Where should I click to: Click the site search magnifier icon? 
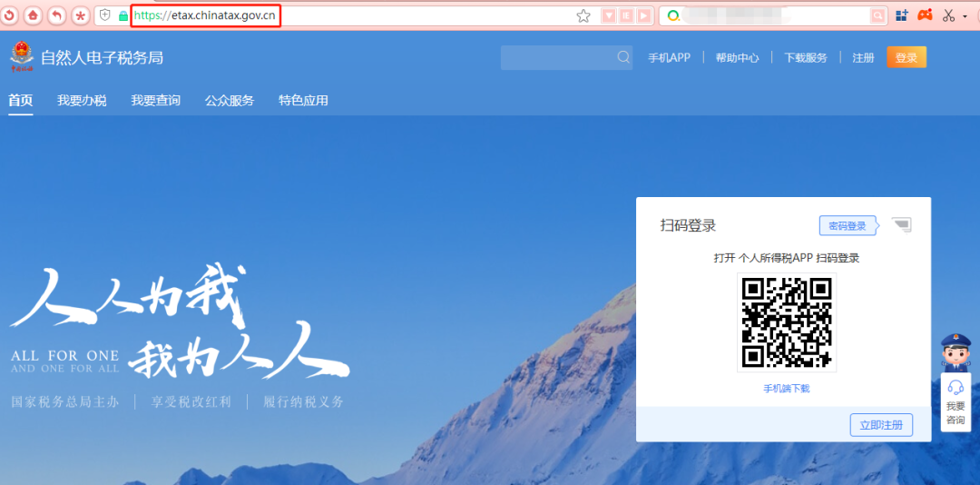point(623,57)
